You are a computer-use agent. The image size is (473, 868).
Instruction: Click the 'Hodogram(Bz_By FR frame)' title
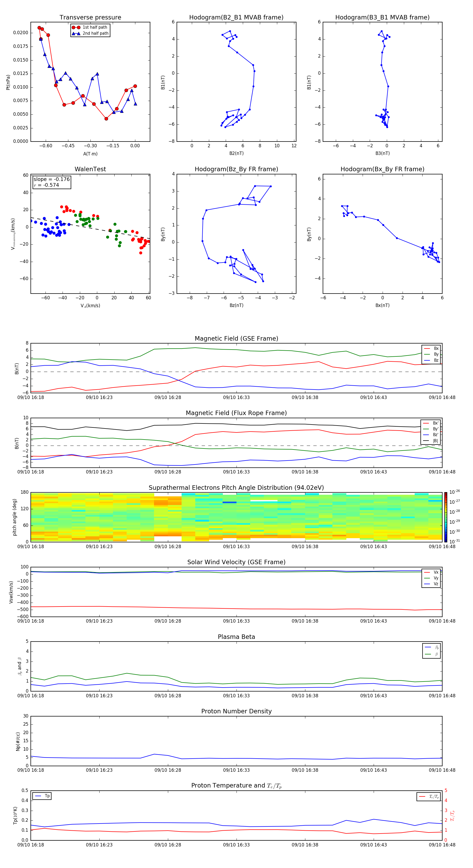[236, 169]
